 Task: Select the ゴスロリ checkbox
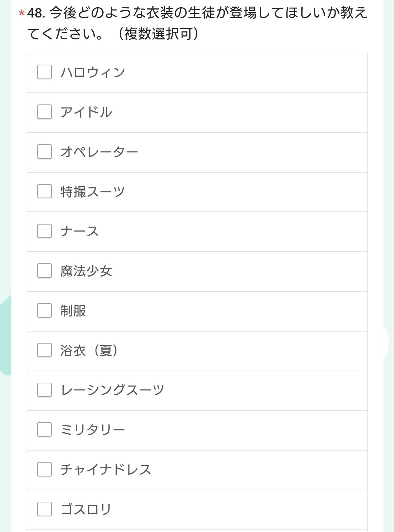pos(45,509)
